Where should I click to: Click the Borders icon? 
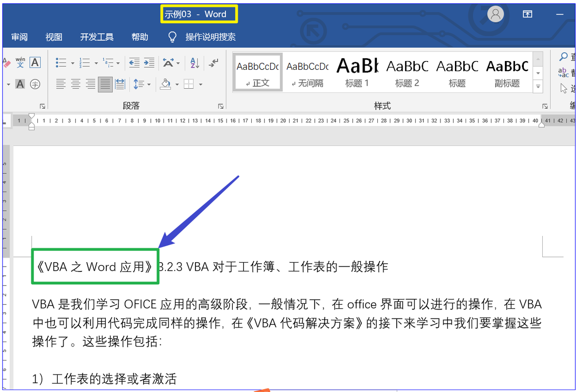tap(189, 84)
